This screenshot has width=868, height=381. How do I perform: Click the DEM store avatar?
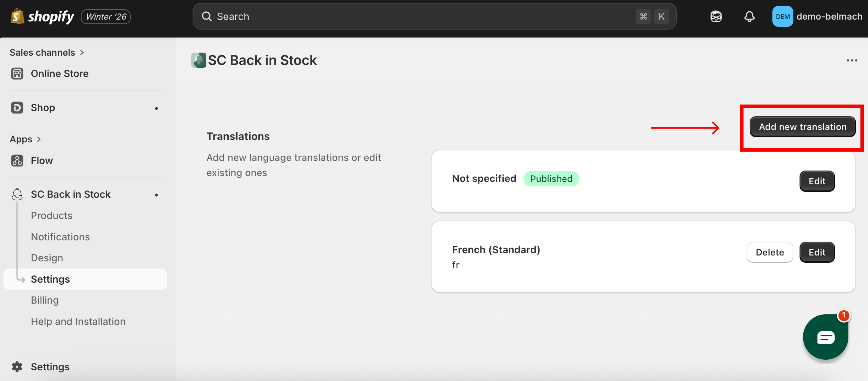tap(782, 17)
